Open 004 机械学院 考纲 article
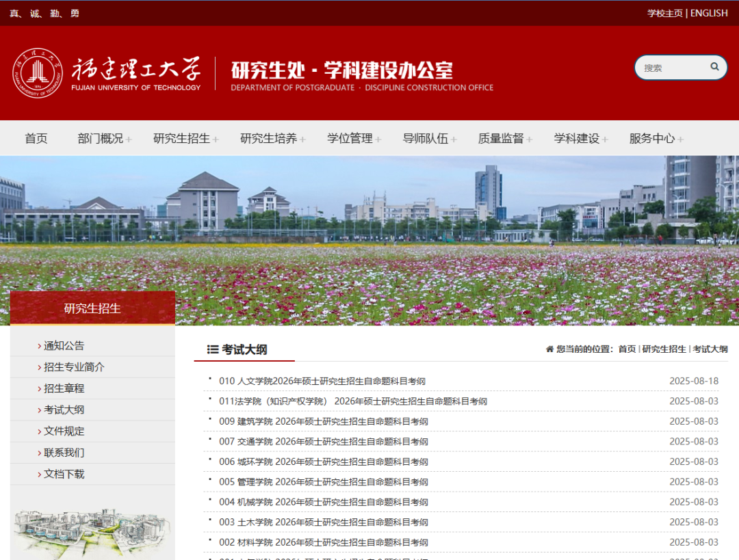This screenshot has height=560, width=739. click(x=323, y=502)
